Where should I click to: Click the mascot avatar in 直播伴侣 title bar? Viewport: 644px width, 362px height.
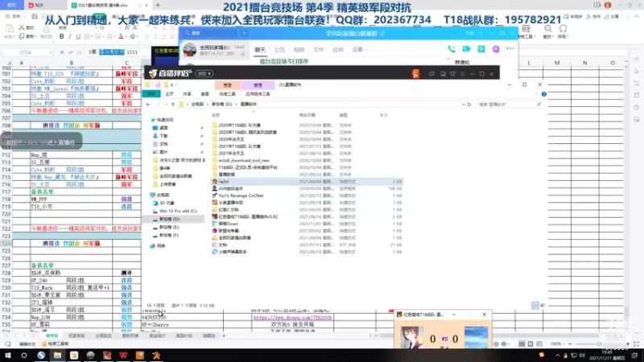[415, 73]
